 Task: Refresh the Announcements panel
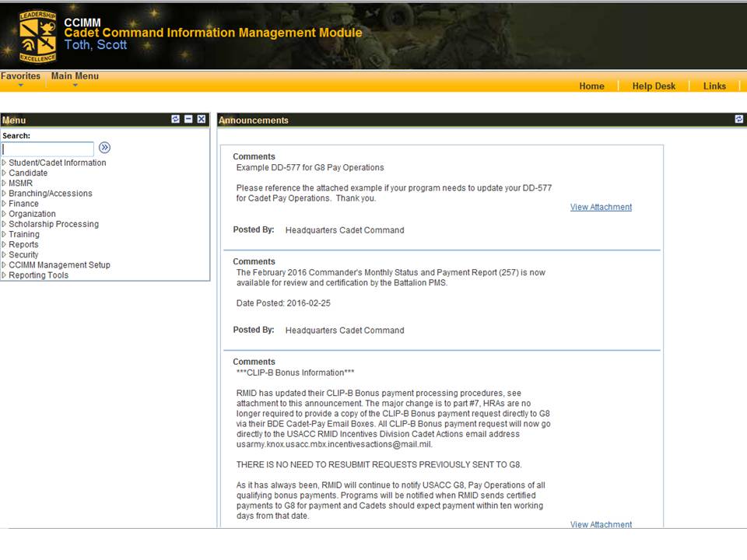click(738, 119)
